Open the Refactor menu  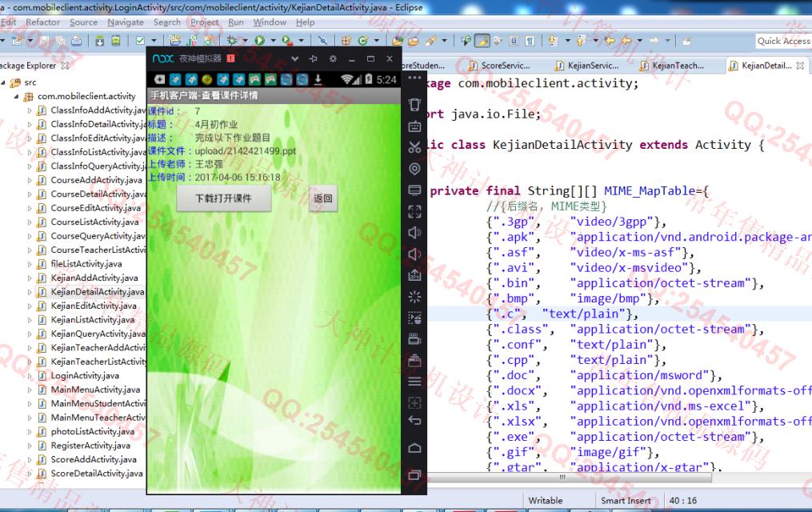tap(43, 22)
